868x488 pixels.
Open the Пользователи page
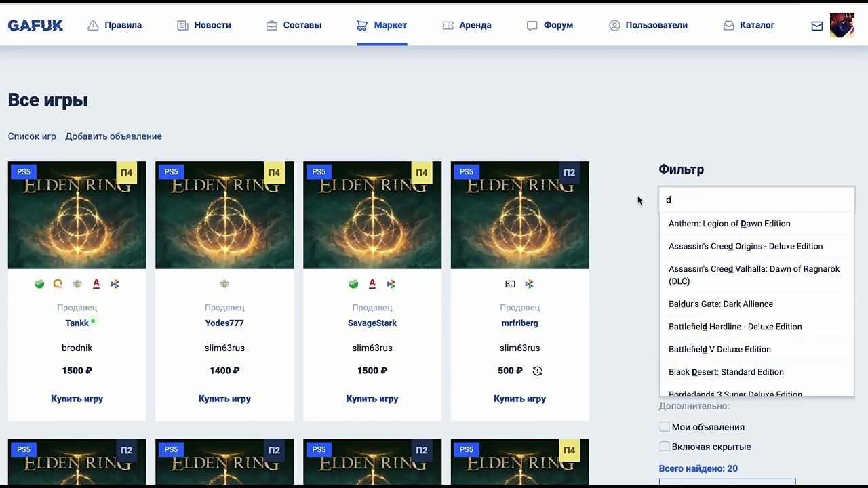tap(648, 25)
